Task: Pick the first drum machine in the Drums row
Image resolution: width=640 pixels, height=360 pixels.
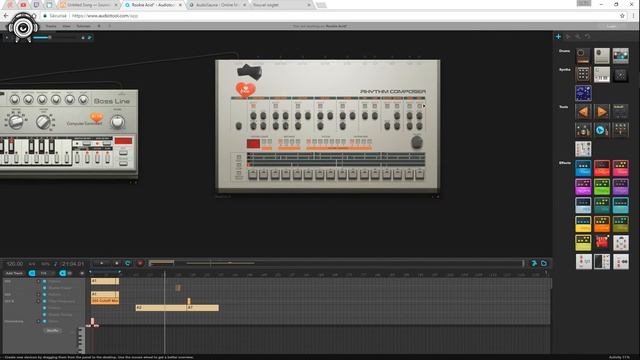Action: (x=583, y=56)
